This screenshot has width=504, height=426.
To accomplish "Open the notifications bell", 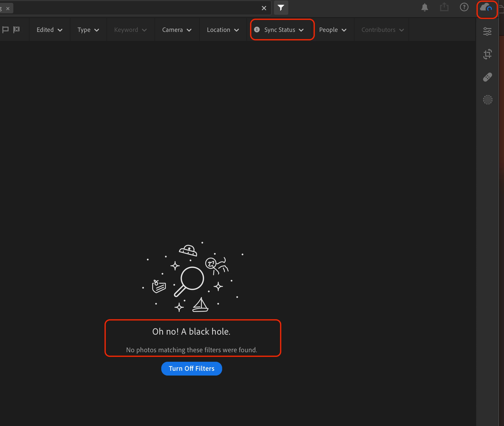I will point(425,8).
